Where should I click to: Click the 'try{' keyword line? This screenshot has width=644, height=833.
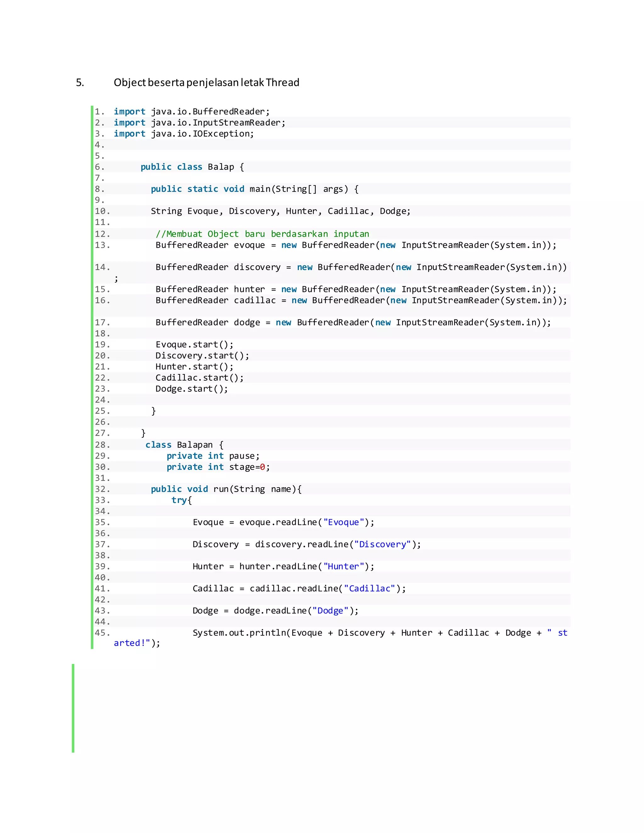[x=181, y=500]
